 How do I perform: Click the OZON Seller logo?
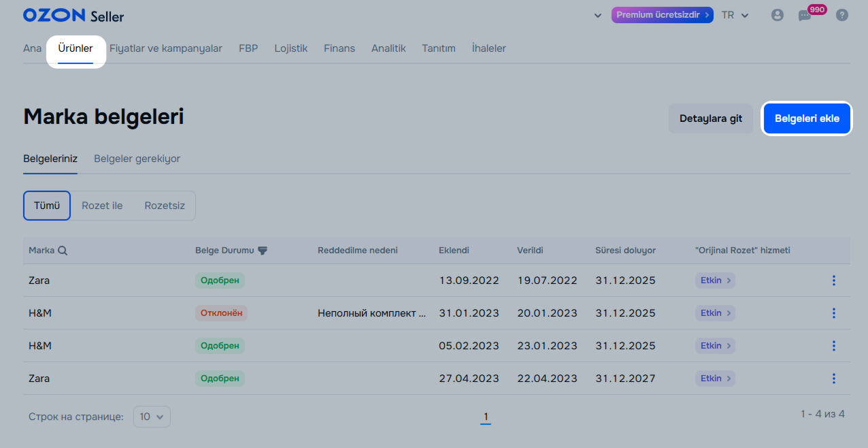73,15
